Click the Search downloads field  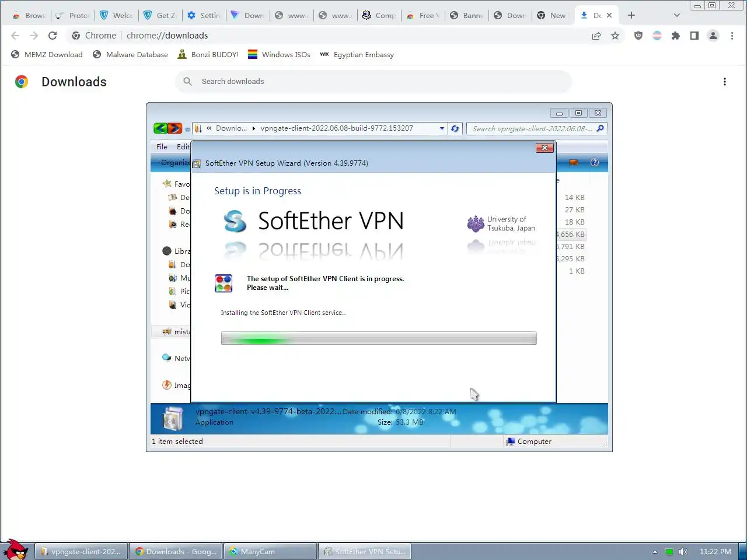pyautogui.click(x=373, y=82)
